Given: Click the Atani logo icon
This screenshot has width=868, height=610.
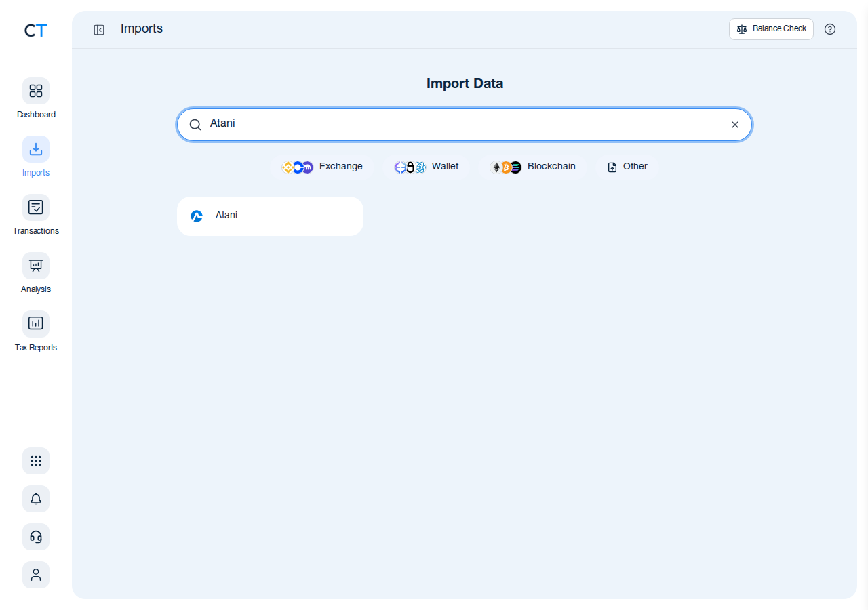Looking at the screenshot, I should [197, 216].
